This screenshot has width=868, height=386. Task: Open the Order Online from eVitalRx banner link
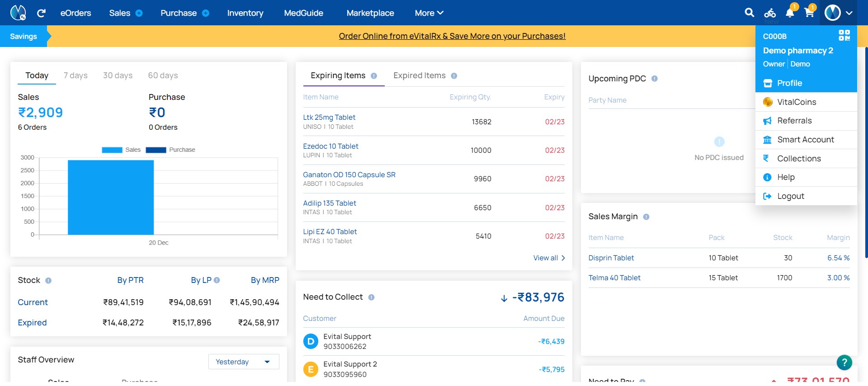(452, 36)
